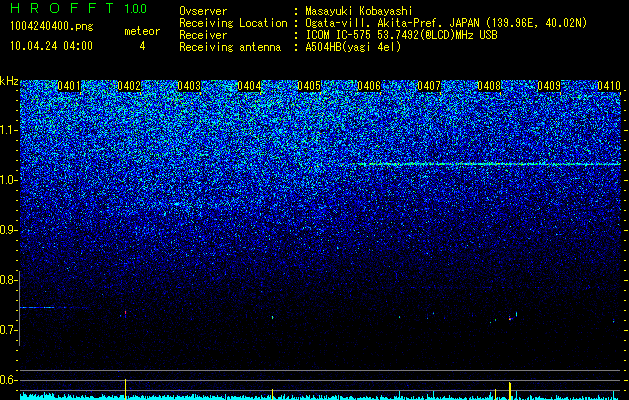
Task: Click the meteor count value 4
Action: pyautogui.click(x=142, y=46)
